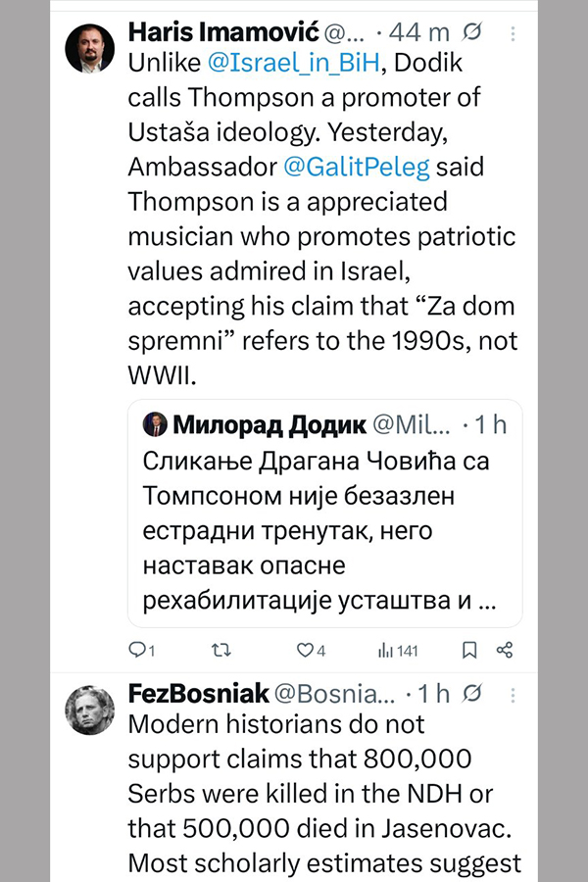The image size is (588, 882).
Task: Open the @GalitPeleg mention
Action: tap(357, 168)
